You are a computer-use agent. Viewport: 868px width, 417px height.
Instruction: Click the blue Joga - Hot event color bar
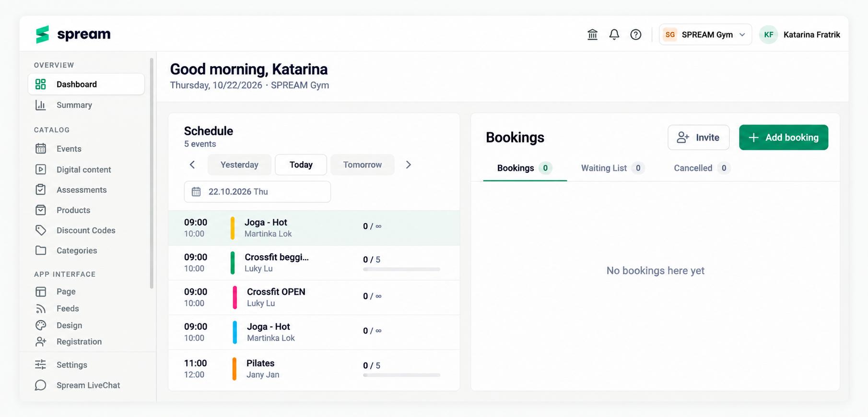tap(235, 332)
